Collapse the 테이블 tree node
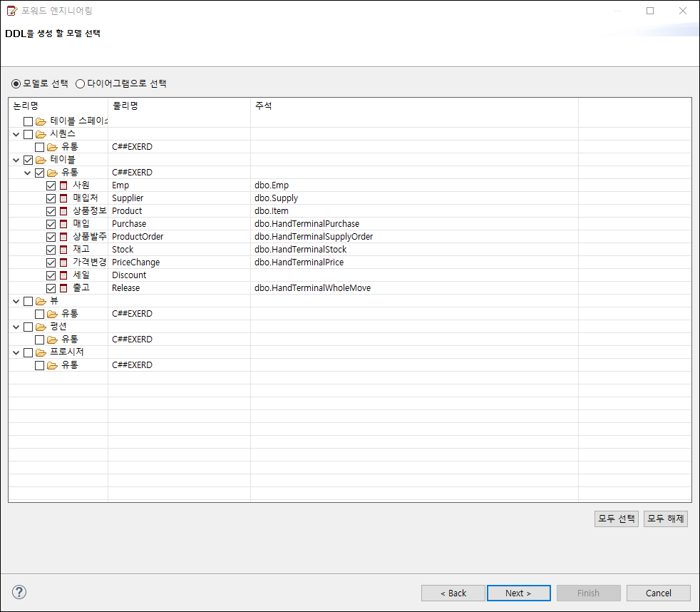The image size is (700, 612). point(16,160)
